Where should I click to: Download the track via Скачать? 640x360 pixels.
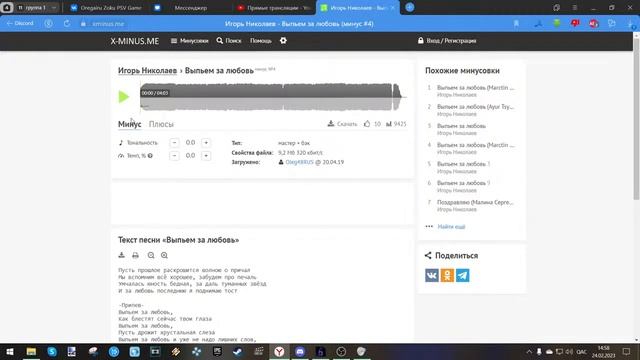tap(342, 124)
